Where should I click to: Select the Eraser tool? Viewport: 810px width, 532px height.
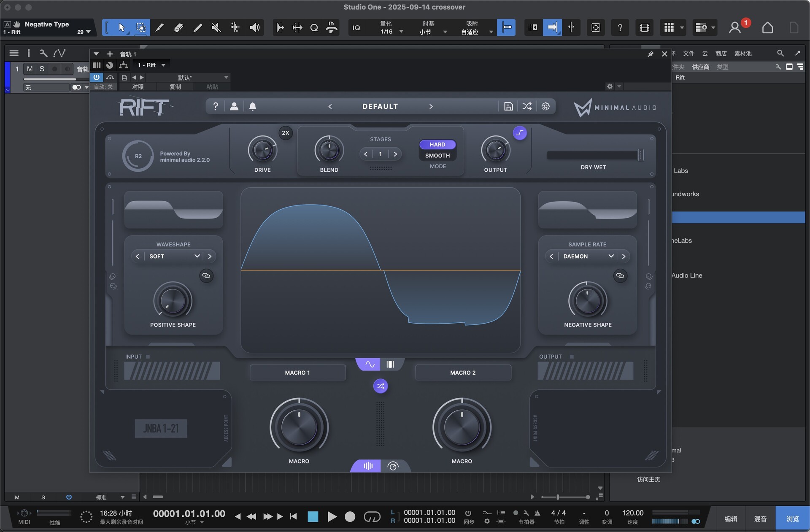click(x=178, y=28)
